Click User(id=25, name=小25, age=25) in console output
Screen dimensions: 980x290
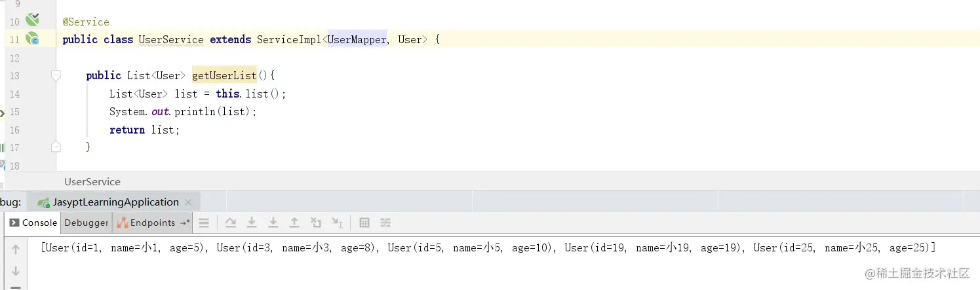click(842, 248)
